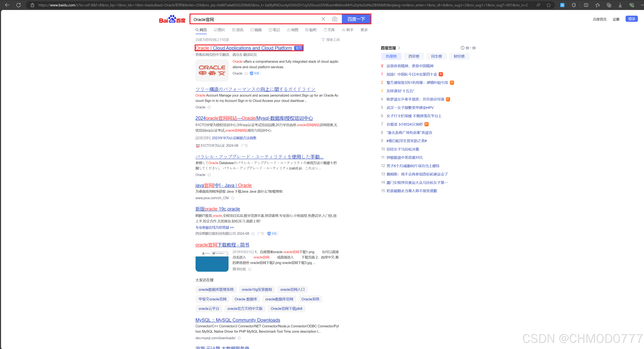Click the browser refresh icon

[19, 5]
